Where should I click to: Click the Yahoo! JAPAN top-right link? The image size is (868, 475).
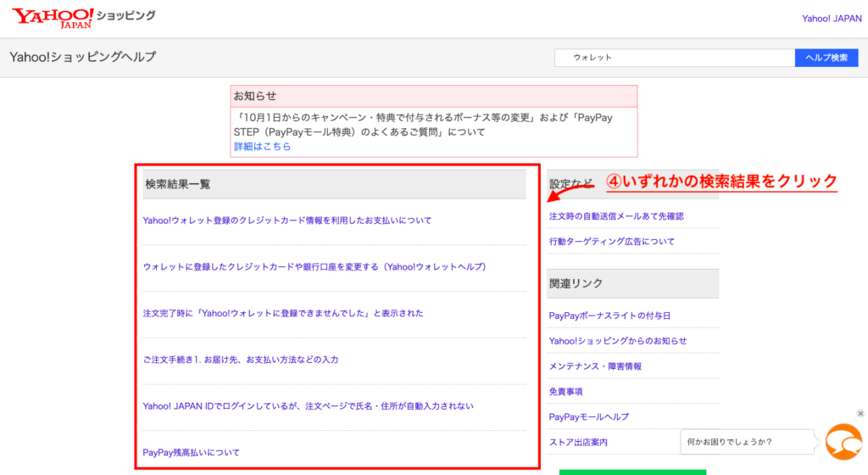pyautogui.click(x=832, y=19)
